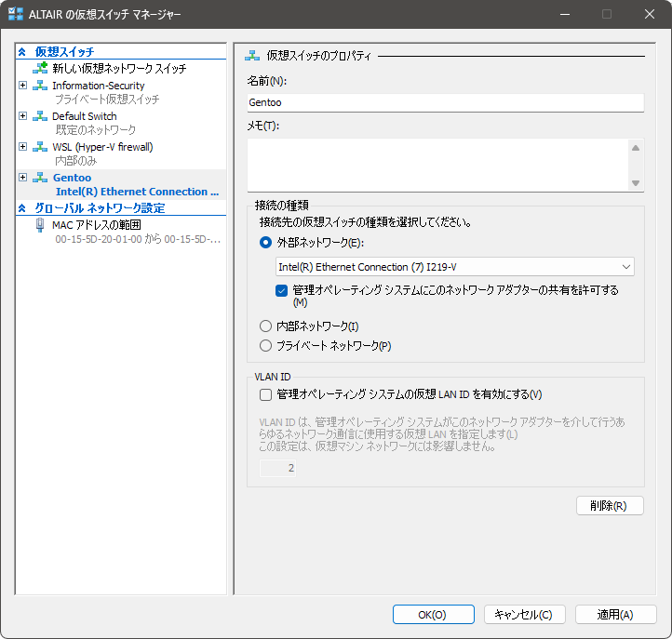Minimize the virtual switch manager window
The image size is (672, 639).
coord(565,14)
